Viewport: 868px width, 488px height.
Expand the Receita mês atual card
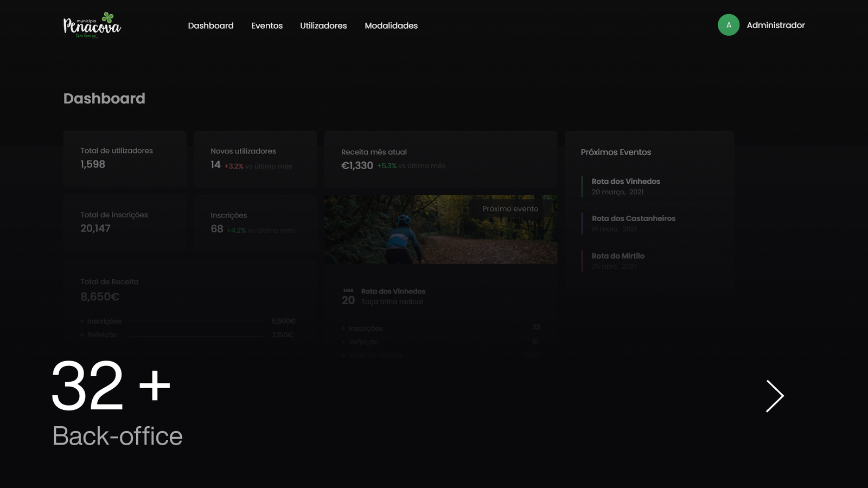point(440,158)
